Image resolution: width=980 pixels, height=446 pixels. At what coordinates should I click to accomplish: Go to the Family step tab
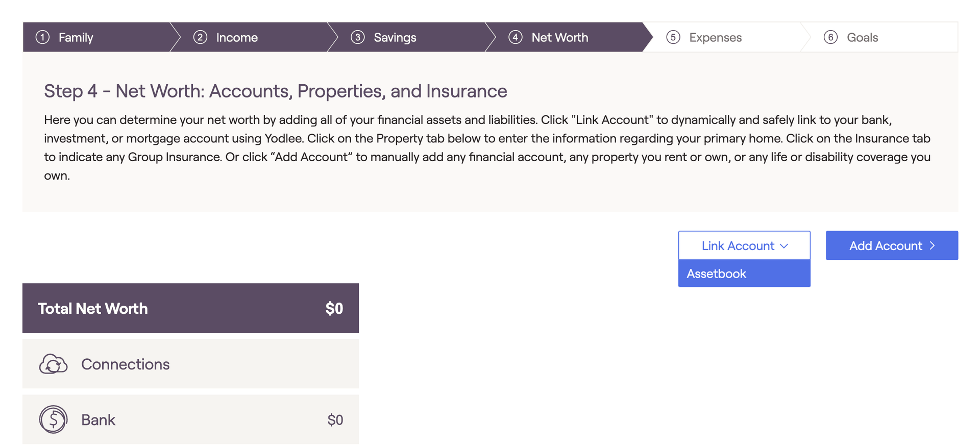coord(97,37)
